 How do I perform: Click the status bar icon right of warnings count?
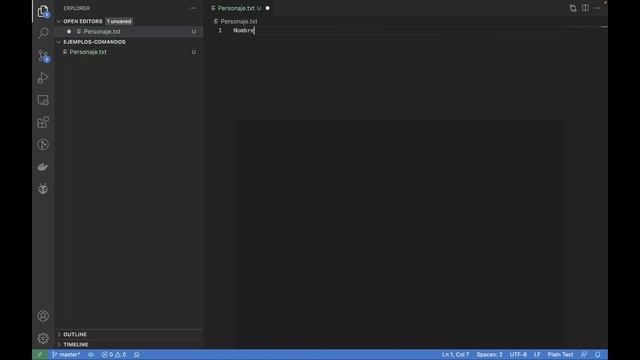point(137,355)
